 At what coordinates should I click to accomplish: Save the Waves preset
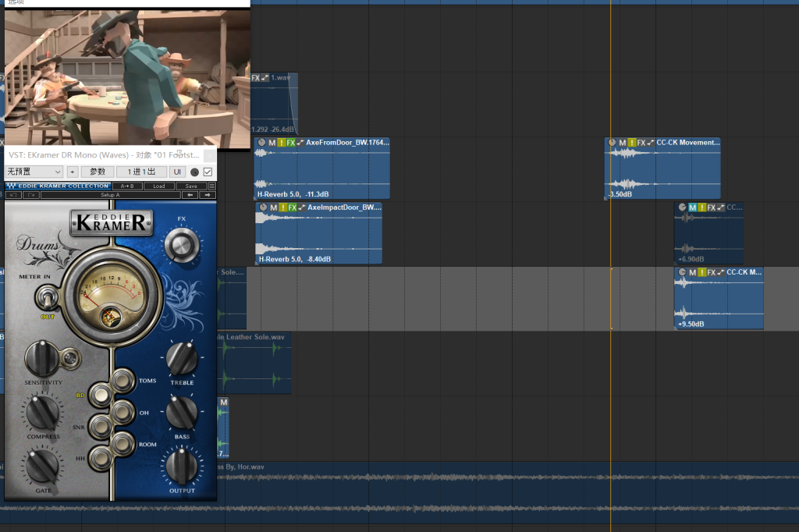[191, 186]
